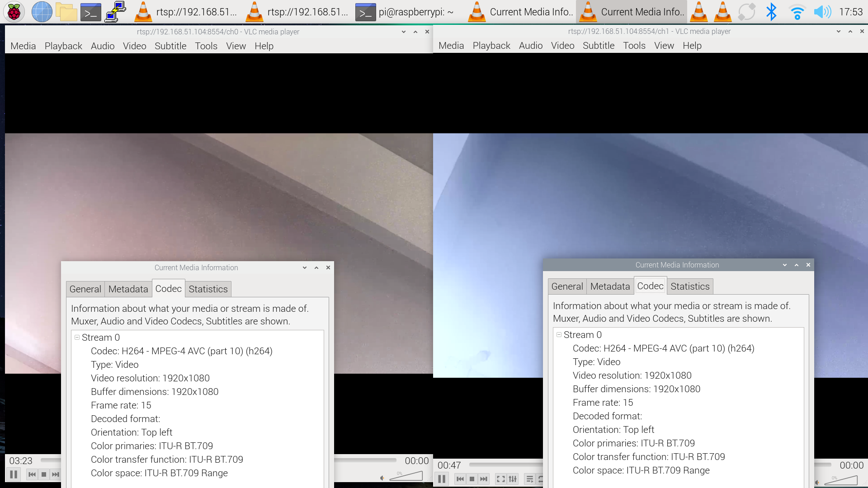Switch to Statistics tab in right dialog

690,286
